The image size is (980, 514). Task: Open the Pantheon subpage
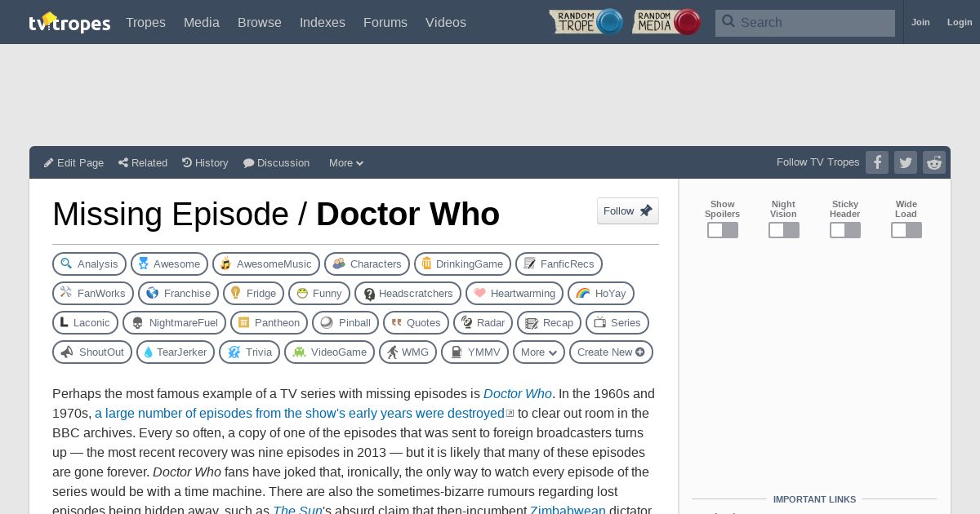[269, 323]
